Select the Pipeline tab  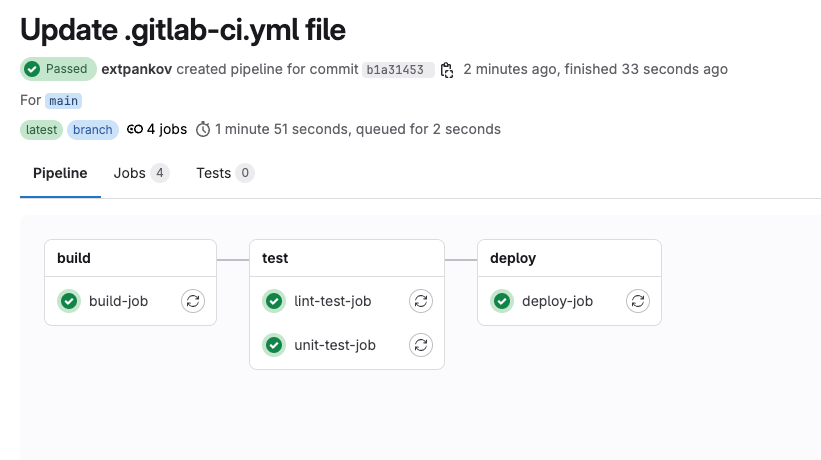(60, 173)
